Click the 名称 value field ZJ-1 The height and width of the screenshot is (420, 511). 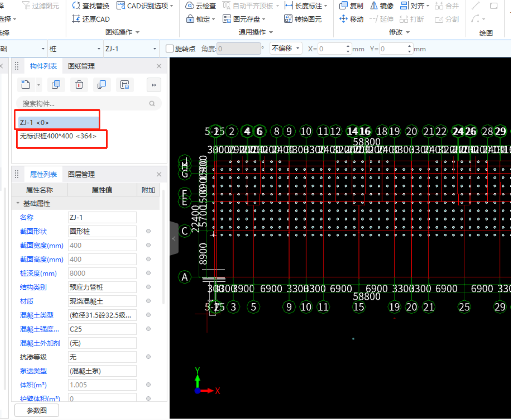pos(102,217)
